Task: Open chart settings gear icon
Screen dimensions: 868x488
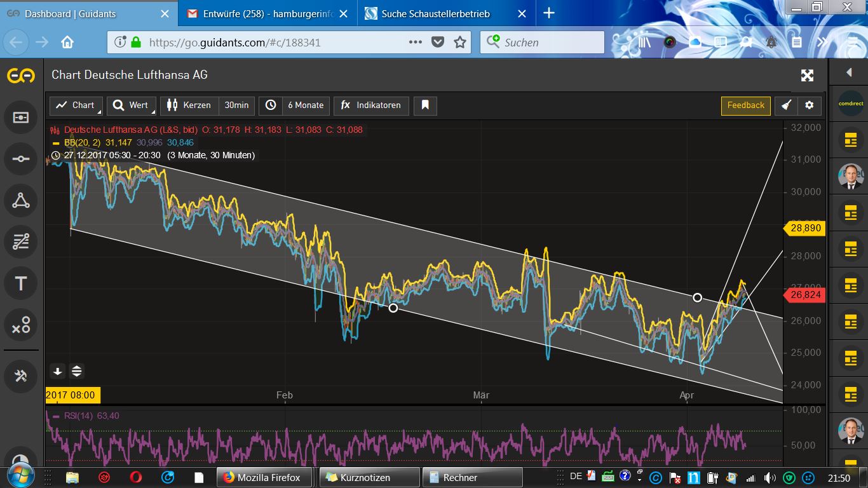Action: (x=809, y=105)
